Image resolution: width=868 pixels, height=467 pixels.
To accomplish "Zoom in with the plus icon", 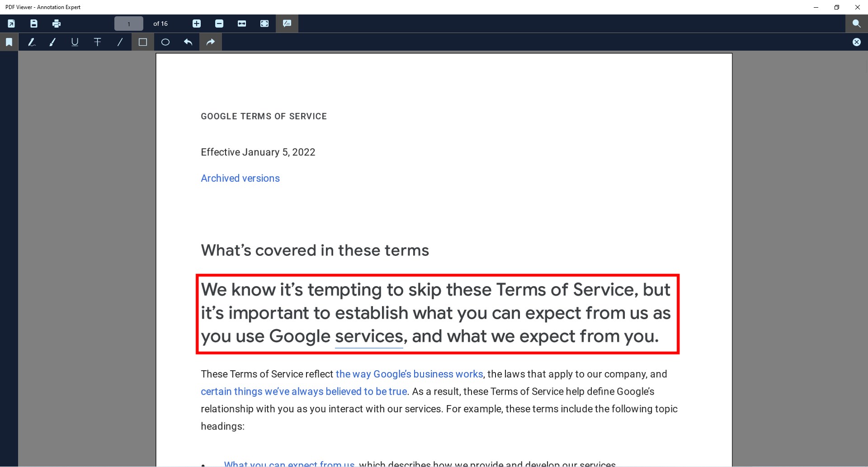I will tap(197, 24).
